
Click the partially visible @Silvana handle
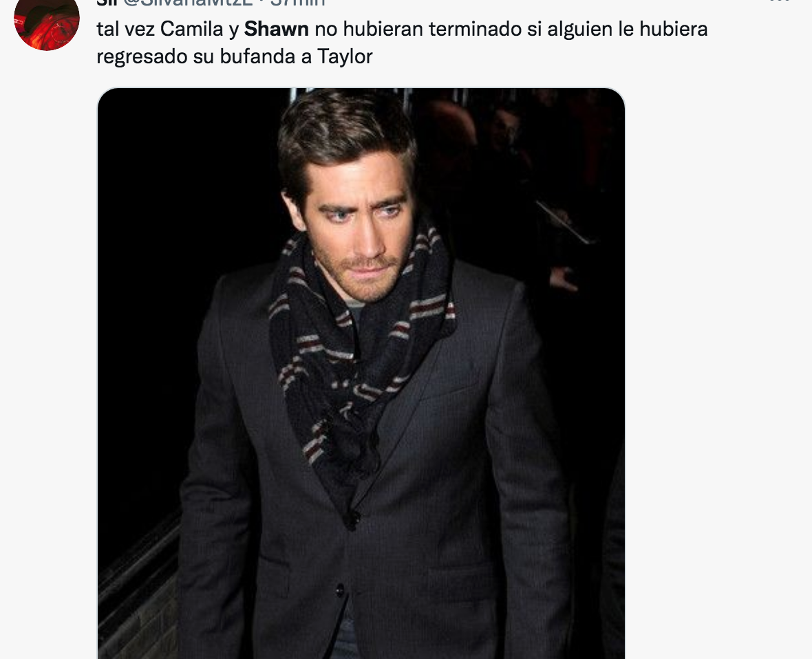pos(188,2)
